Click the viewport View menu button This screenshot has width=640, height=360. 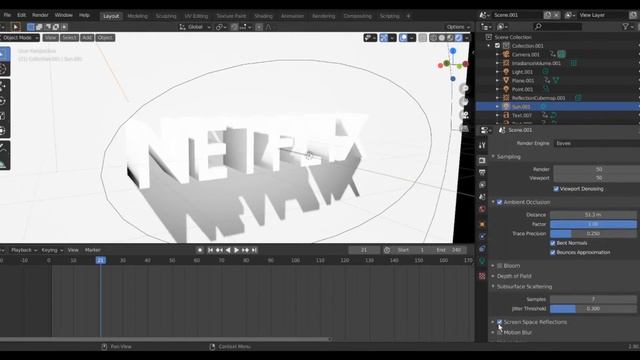point(51,38)
